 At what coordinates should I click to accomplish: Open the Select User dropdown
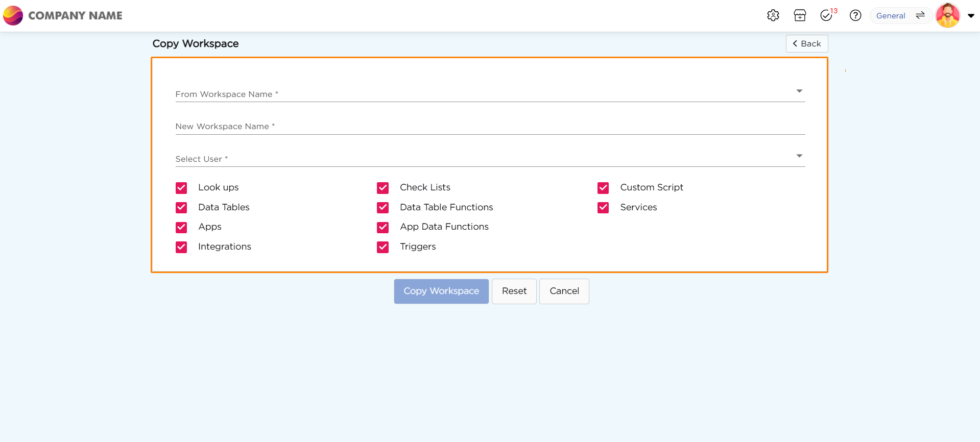799,156
